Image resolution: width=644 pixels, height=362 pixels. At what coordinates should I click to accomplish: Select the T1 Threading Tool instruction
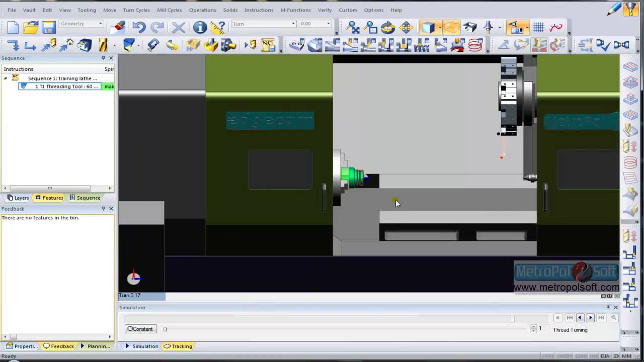[60, 86]
